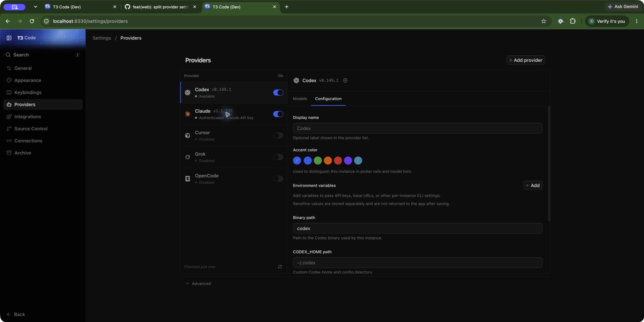Choose the green accent color

coord(318,161)
